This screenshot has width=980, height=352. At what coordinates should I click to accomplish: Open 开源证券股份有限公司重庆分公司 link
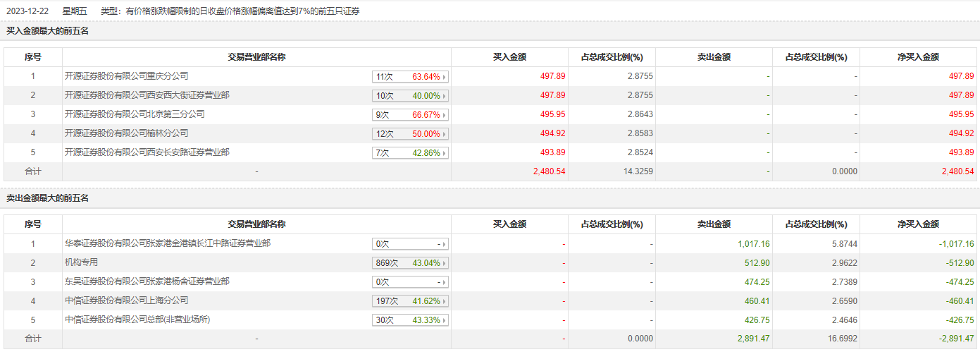tap(126, 76)
